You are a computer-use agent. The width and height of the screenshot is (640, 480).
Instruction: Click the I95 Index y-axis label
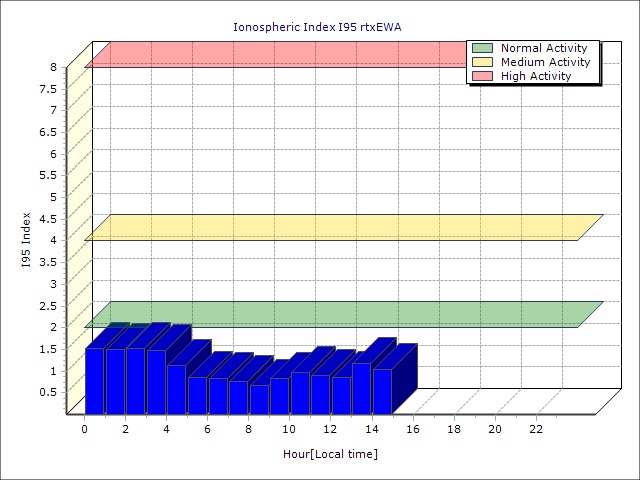coord(26,240)
